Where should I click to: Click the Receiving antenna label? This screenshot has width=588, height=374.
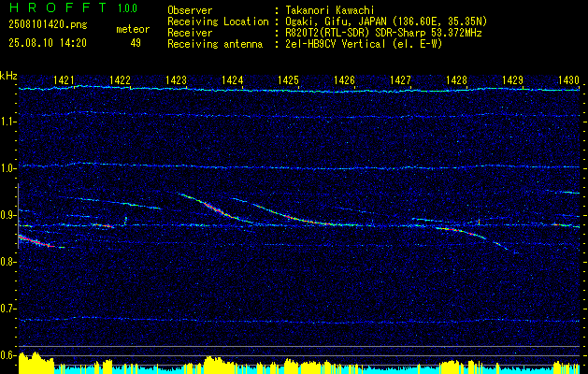[215, 44]
